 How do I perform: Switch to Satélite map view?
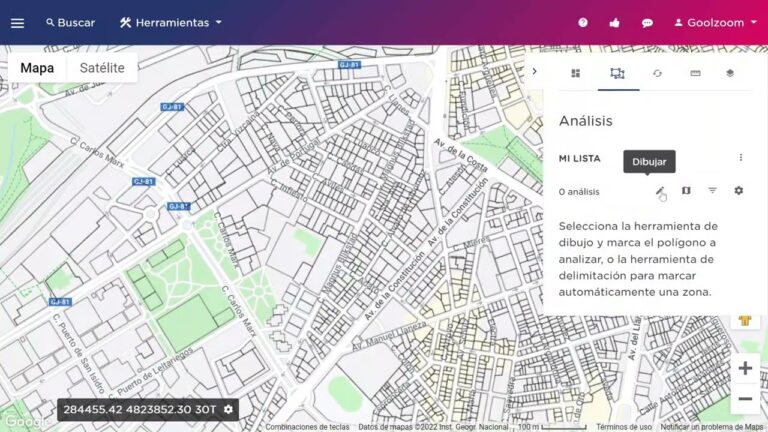click(102, 68)
